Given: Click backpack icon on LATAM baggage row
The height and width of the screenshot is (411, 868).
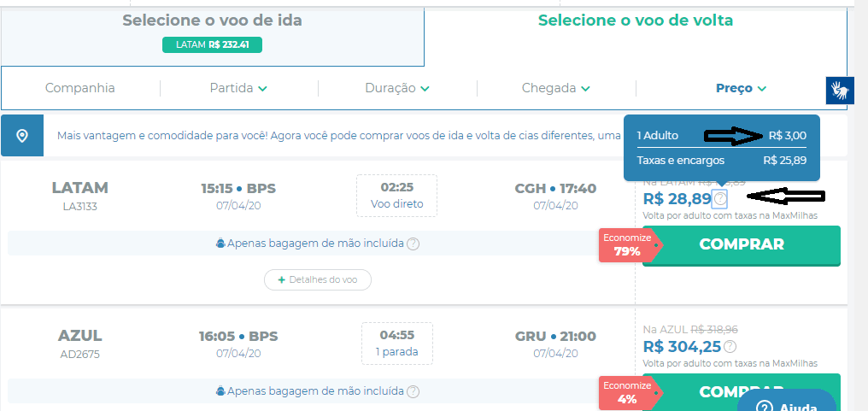Looking at the screenshot, I should pos(220,244).
